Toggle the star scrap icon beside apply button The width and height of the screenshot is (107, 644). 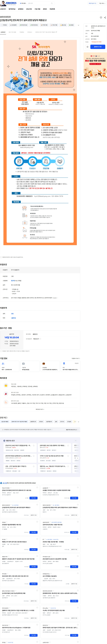click(87, 47)
